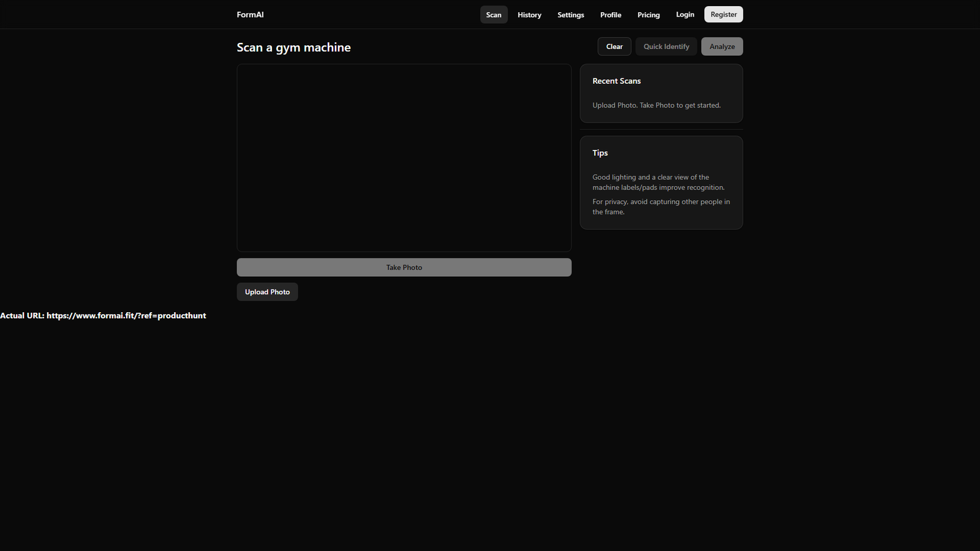Image resolution: width=980 pixels, height=551 pixels.
Task: Open the Login page
Action: click(x=685, y=14)
